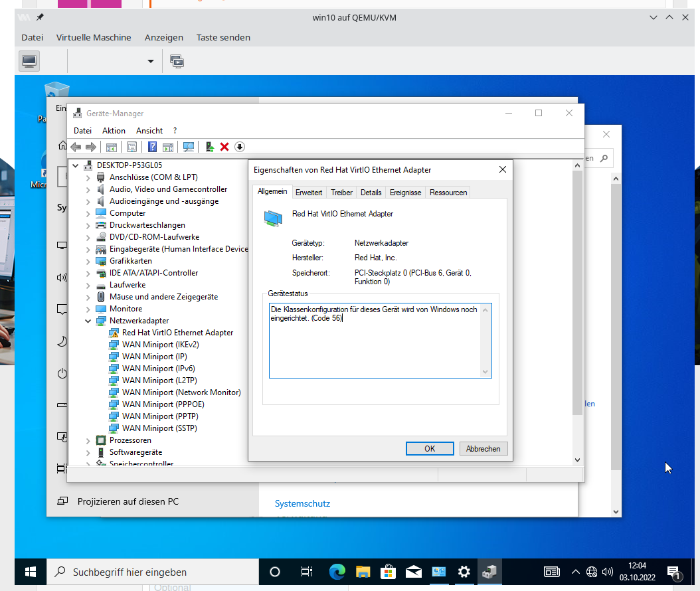Click the Forward arrow in Geräte-Manager toolbar
700x591 pixels.
(x=91, y=147)
